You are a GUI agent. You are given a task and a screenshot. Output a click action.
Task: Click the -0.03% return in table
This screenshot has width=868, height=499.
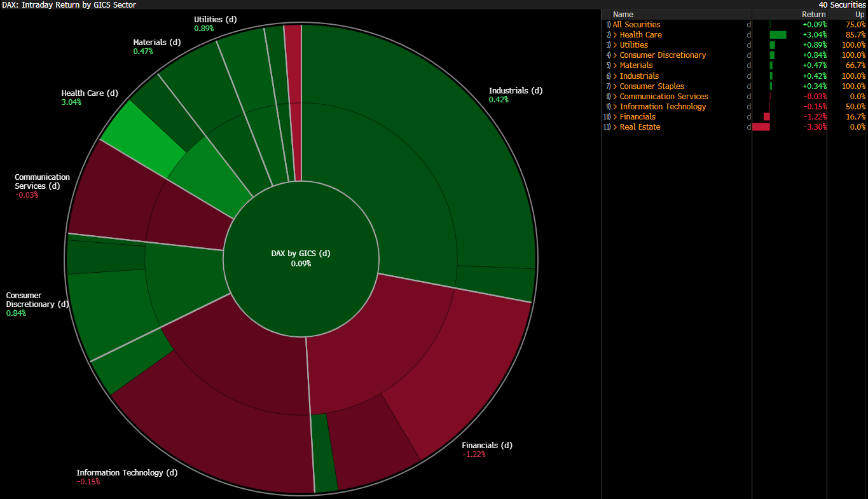click(x=815, y=97)
